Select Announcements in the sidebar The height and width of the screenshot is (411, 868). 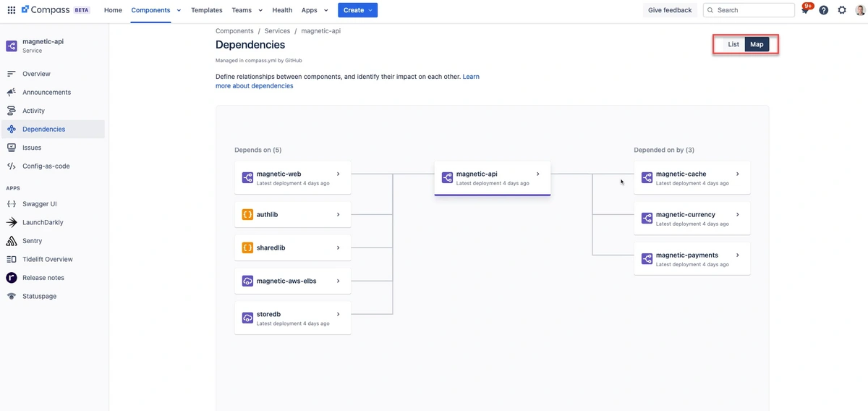click(53, 93)
